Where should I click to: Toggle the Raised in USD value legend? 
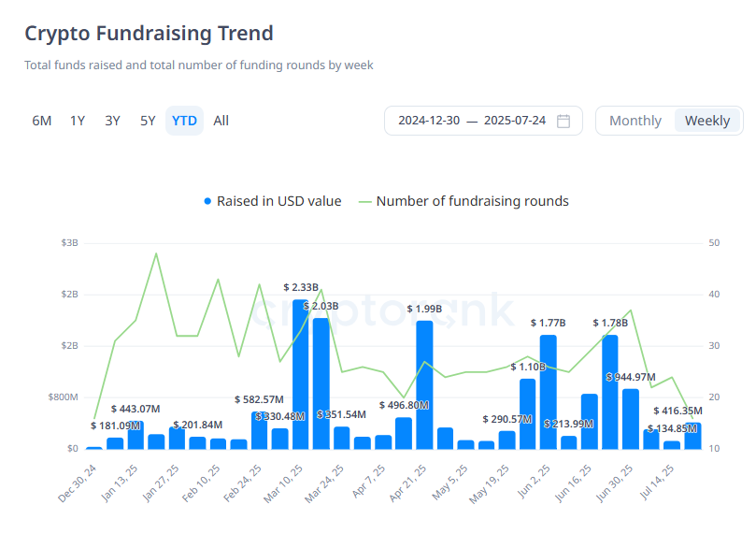pos(278,201)
